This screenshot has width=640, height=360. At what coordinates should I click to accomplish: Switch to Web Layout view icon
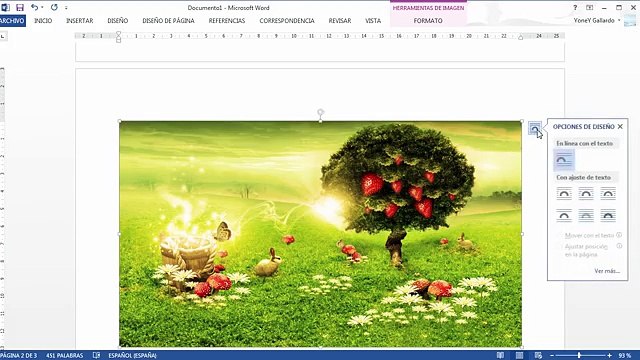(538, 356)
